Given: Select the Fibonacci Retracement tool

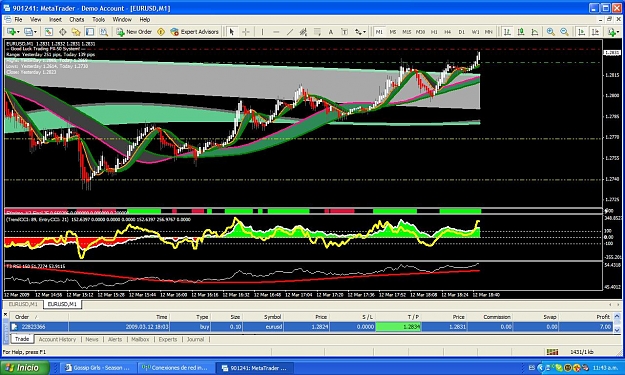Looking at the screenshot, I should coord(317,32).
